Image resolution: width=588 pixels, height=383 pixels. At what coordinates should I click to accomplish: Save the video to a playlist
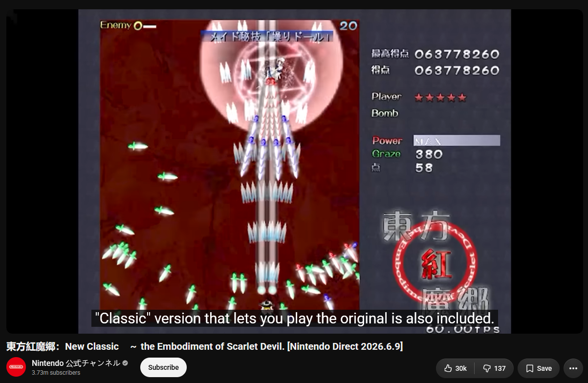click(538, 368)
